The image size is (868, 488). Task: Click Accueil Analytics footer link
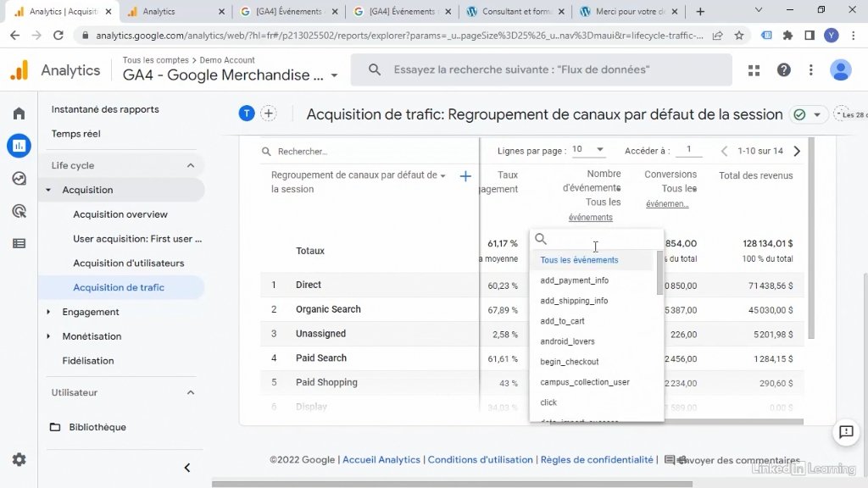381,460
